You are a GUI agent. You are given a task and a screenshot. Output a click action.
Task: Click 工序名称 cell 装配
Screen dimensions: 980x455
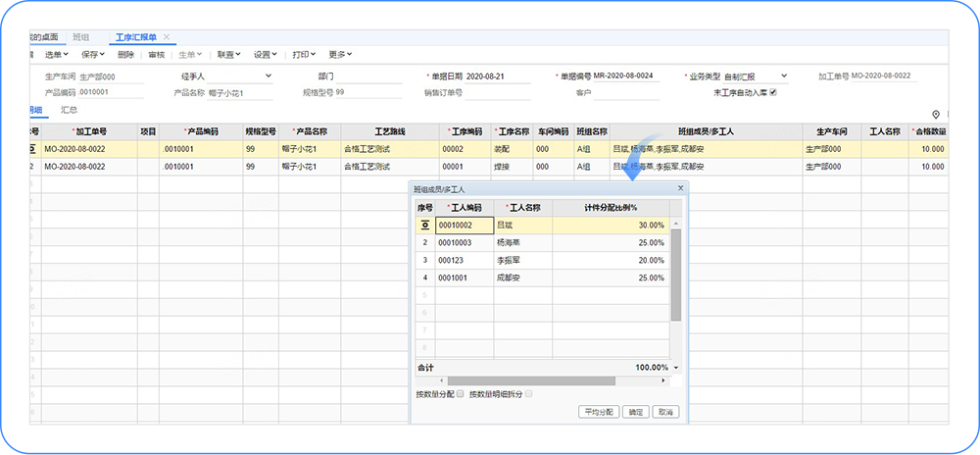tap(512, 149)
